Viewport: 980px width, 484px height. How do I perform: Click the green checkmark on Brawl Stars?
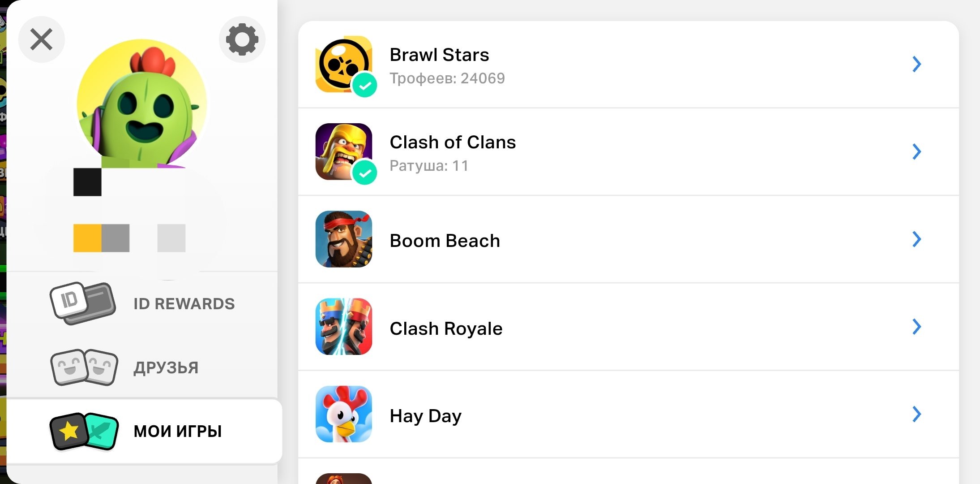365,85
